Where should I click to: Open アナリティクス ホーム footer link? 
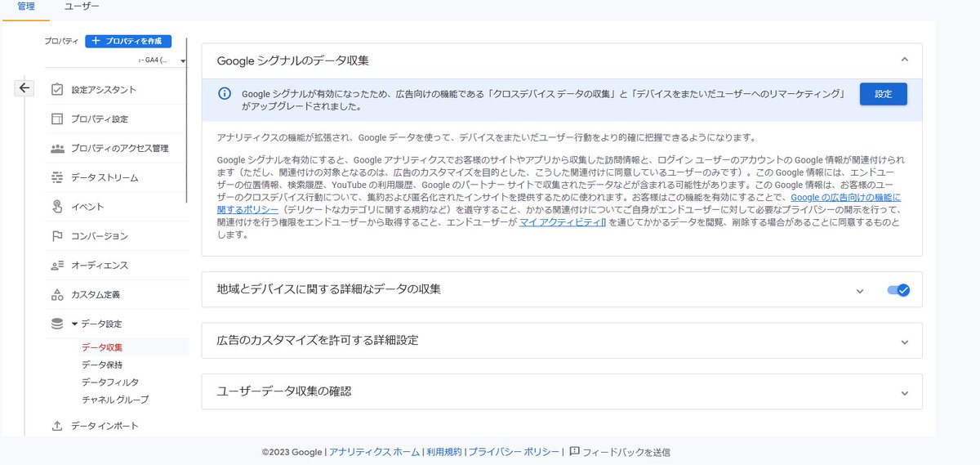(375, 452)
